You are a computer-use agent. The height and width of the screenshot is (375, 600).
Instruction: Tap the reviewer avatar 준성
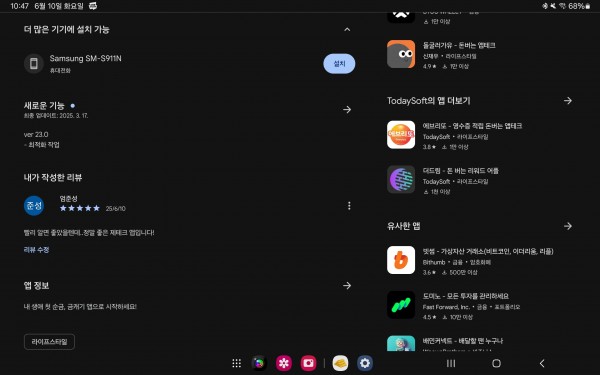(x=34, y=206)
